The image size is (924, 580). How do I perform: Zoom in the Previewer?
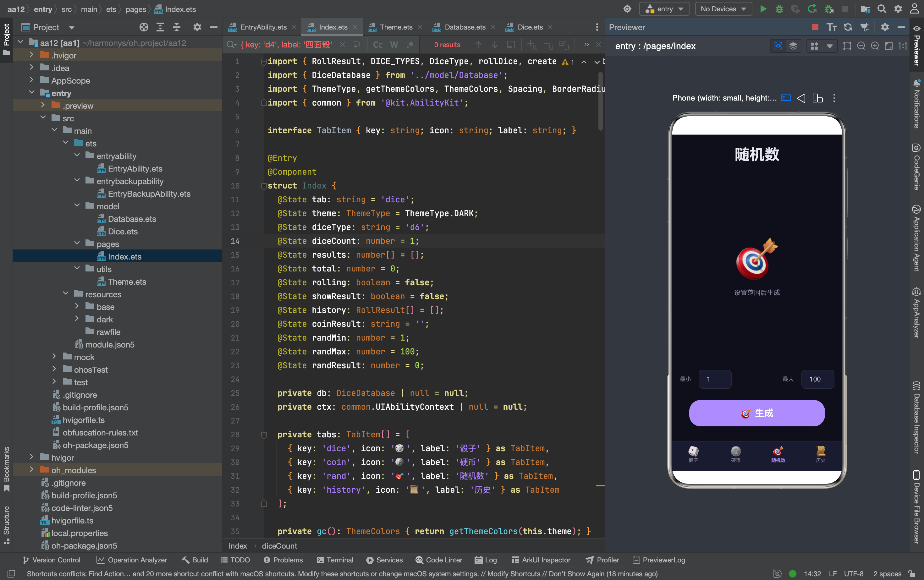click(x=875, y=46)
